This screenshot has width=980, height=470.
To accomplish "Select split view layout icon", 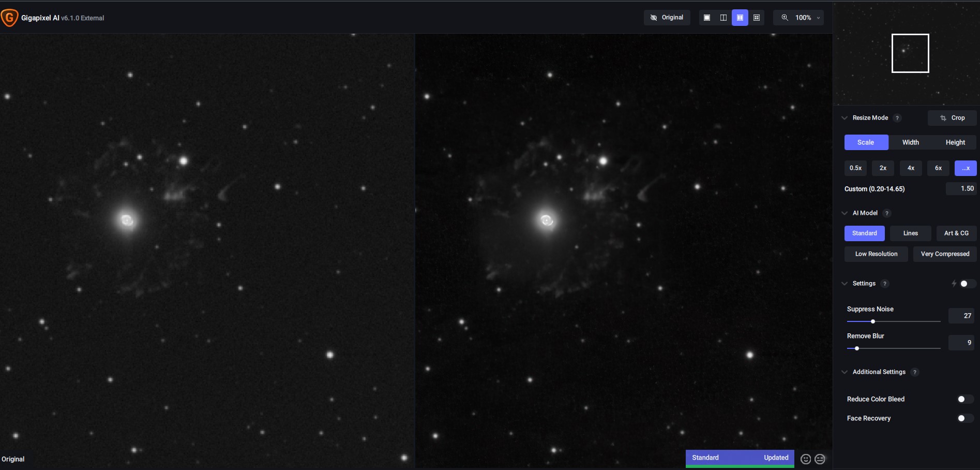I will coord(723,18).
